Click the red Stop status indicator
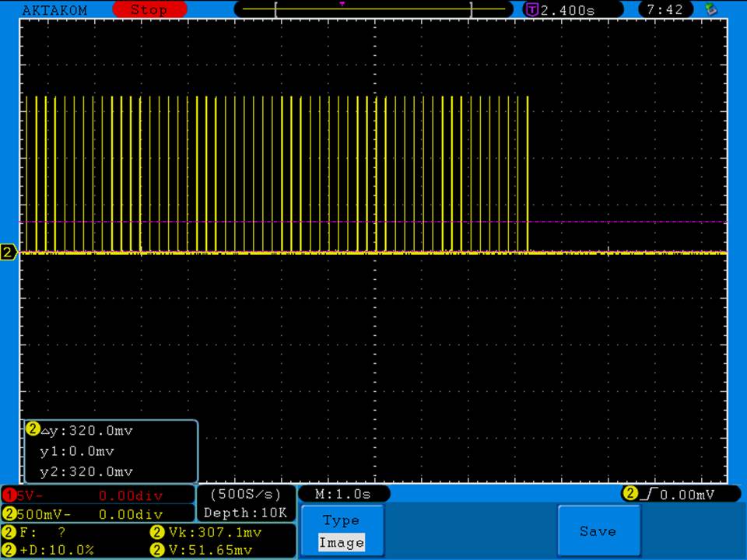This screenshot has width=747, height=560. tap(149, 10)
